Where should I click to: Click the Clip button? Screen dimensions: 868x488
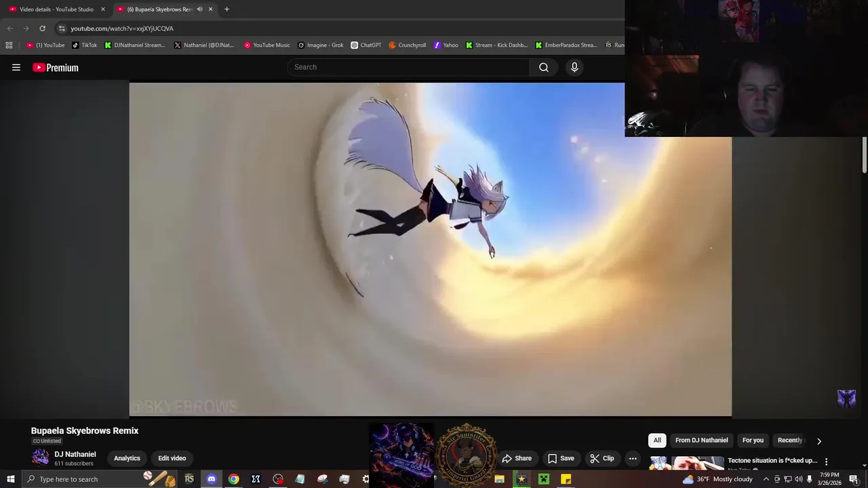[x=602, y=458]
